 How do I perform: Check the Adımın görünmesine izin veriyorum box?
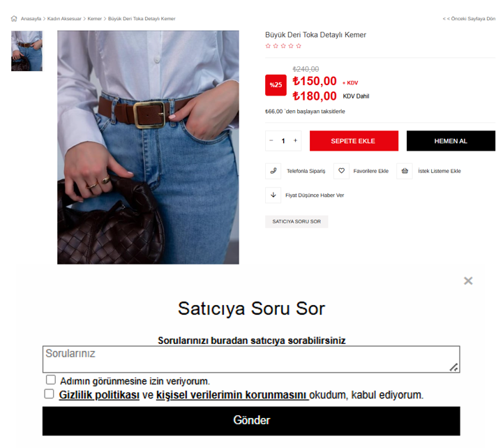tap(51, 380)
